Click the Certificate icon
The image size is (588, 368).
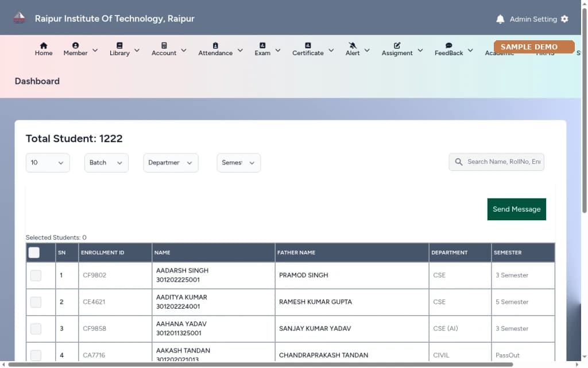click(308, 45)
